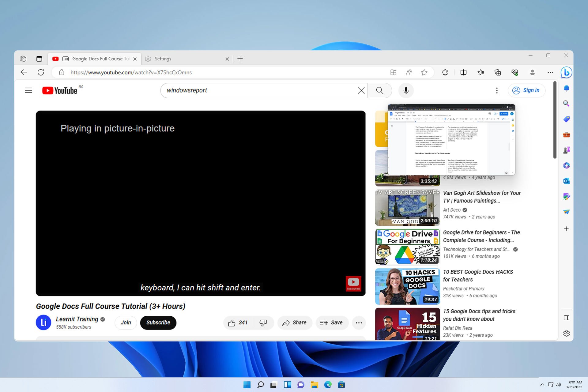Viewport: 588px width, 392px height.
Task: Open the Favorites list icon
Action: (x=481, y=73)
